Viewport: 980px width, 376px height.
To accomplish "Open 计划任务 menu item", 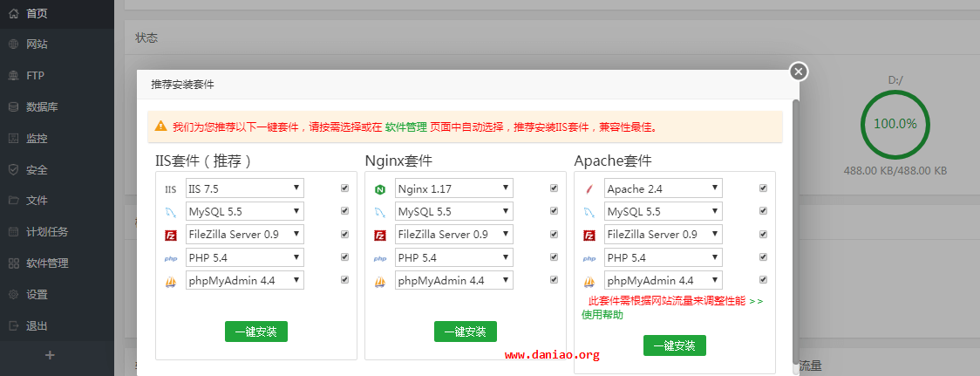I will [x=57, y=232].
